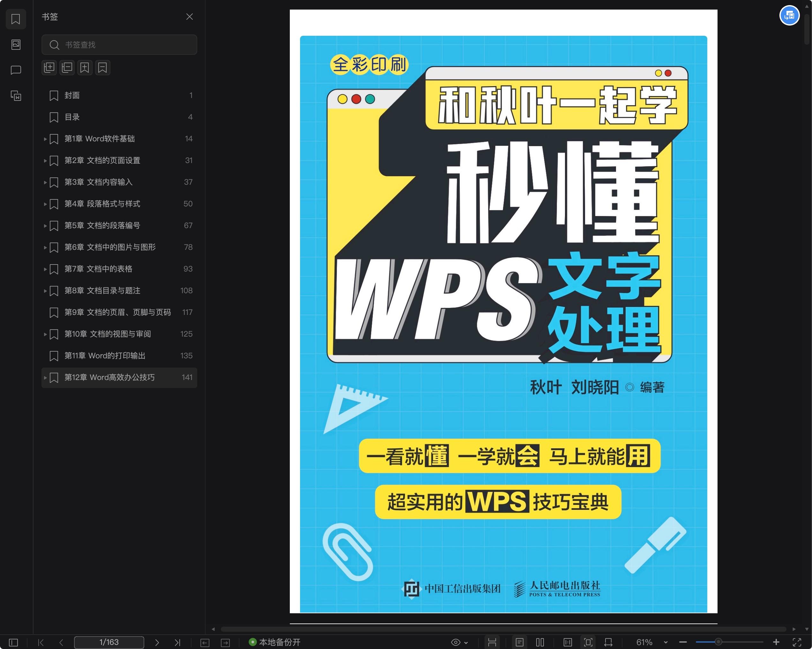Screen dimensions: 812x649
Task: Jump to the 目录 bookmark
Action: [119, 117]
